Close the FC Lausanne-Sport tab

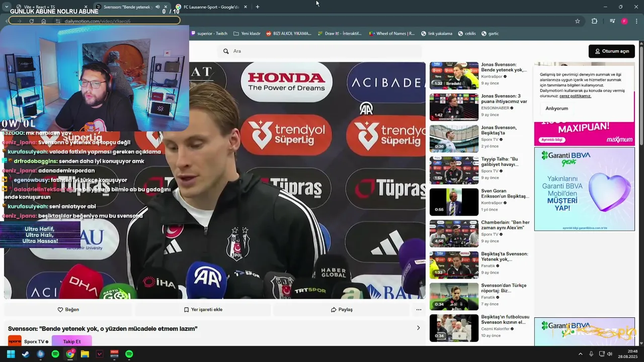pos(246,7)
